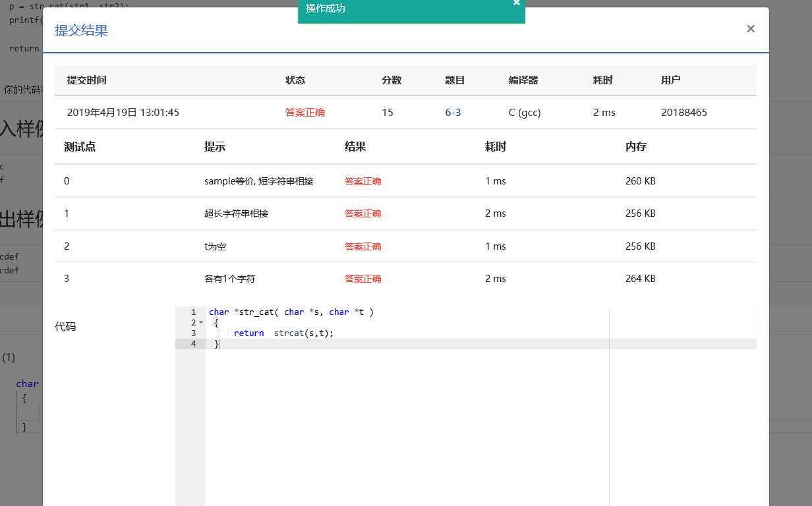Click the 状态 column header
This screenshot has height=506, width=812.
tap(295, 80)
